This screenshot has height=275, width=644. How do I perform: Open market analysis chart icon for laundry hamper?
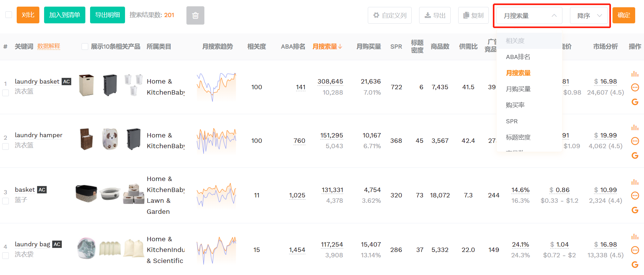[635, 128]
